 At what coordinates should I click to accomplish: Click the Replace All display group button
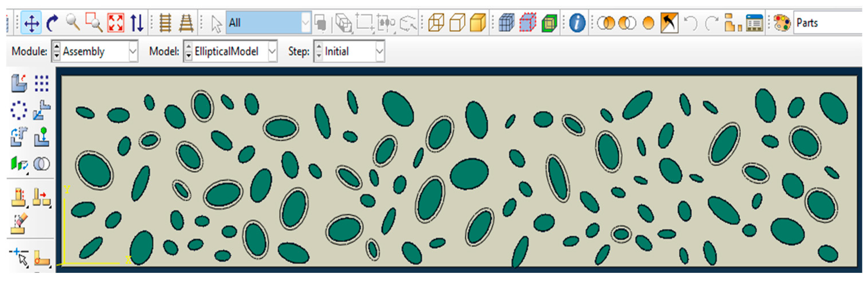648,23
